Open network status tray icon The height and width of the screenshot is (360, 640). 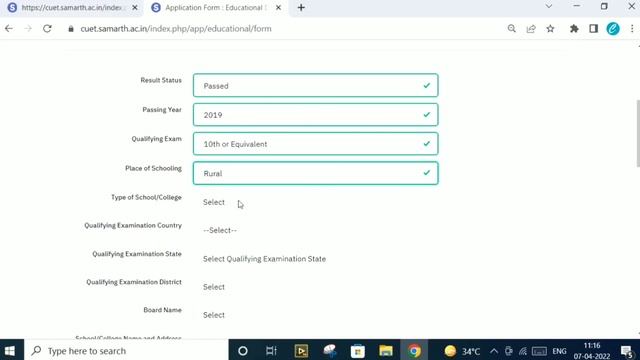(x=523, y=351)
